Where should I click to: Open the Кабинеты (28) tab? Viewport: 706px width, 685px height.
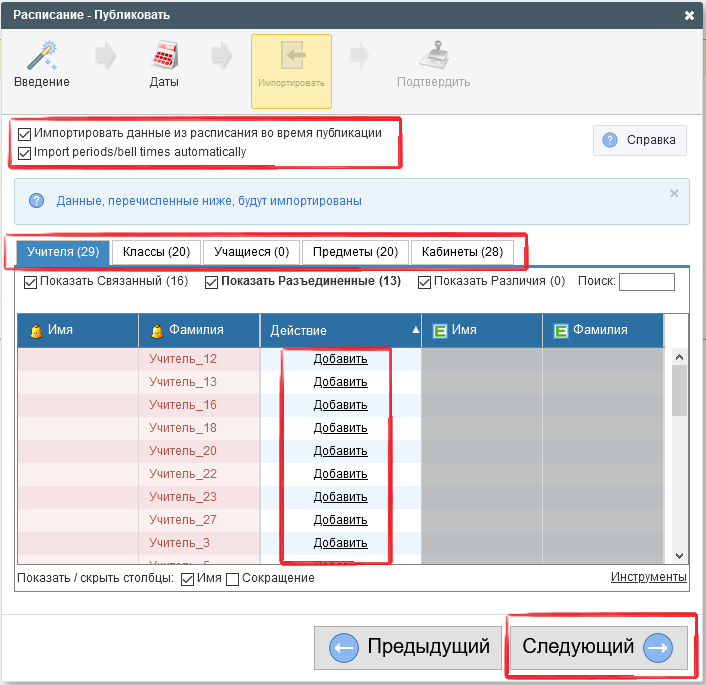[x=462, y=252]
